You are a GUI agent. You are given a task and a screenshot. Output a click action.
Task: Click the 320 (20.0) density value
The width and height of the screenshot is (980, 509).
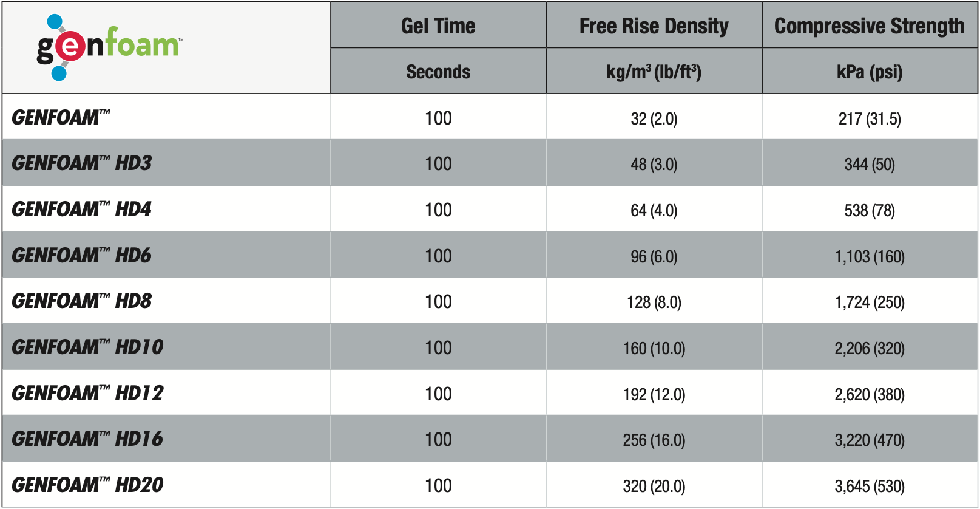point(654,486)
